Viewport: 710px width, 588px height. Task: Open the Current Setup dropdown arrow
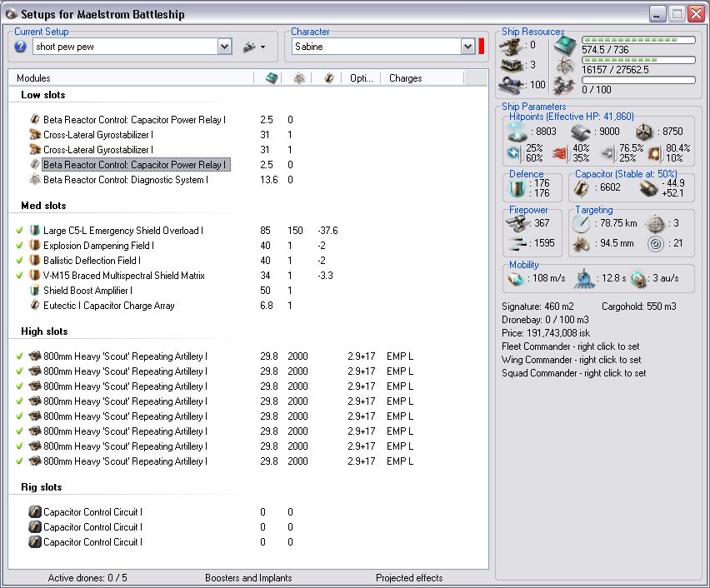tap(225, 46)
